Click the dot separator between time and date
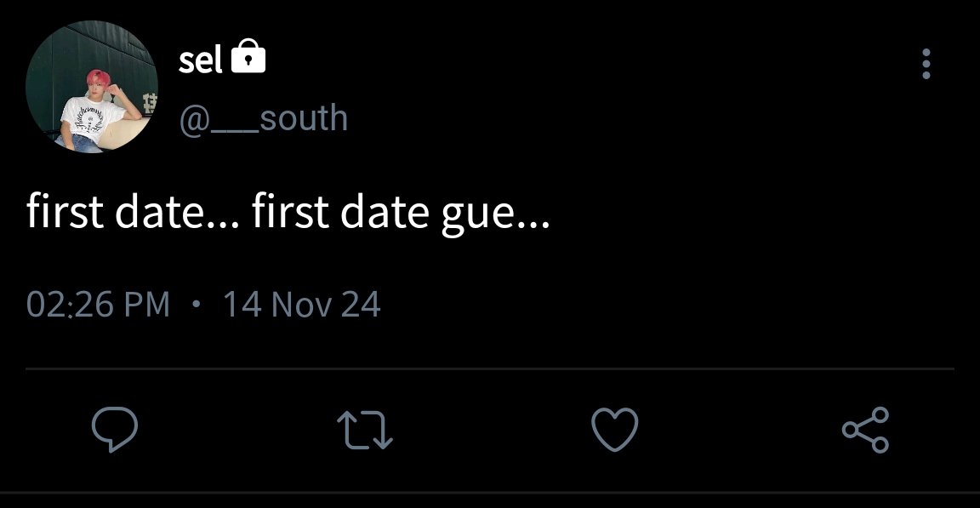This screenshot has height=508, width=980. click(197, 305)
